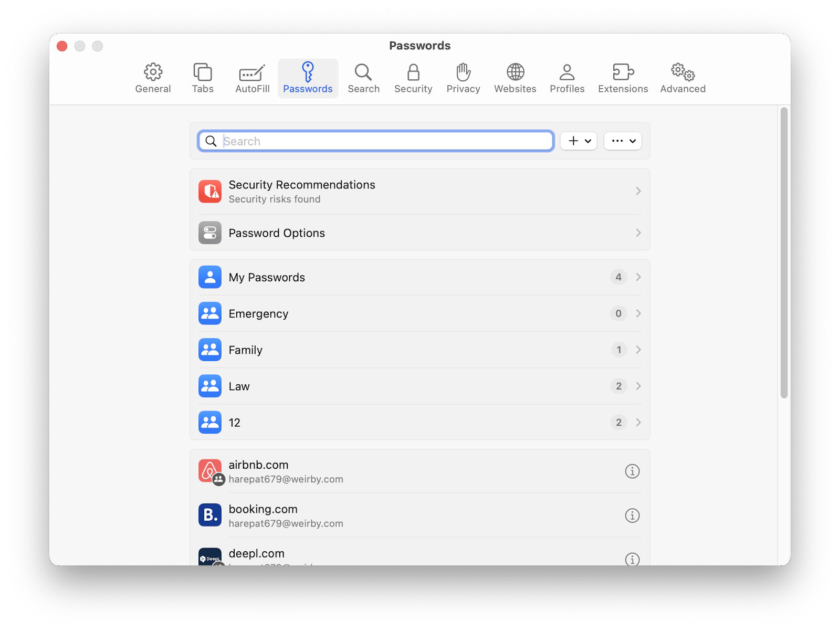Open the AutoFill settings icon
Viewport: 840px width, 631px height.
tap(252, 72)
